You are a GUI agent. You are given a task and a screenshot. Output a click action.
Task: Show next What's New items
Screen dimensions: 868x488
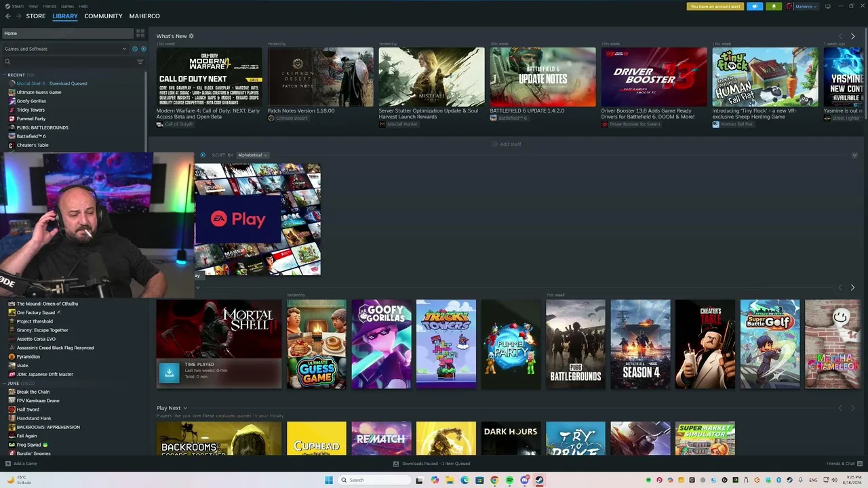tap(852, 36)
